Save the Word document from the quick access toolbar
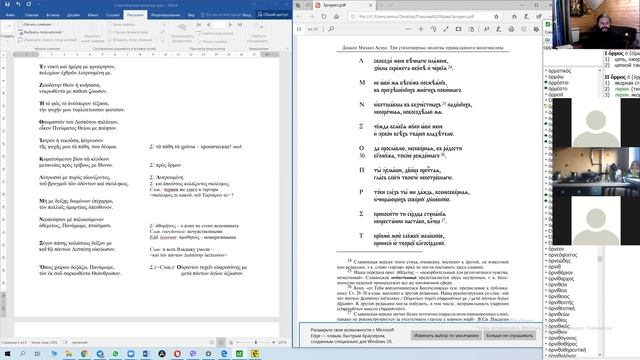 coord(7,4)
